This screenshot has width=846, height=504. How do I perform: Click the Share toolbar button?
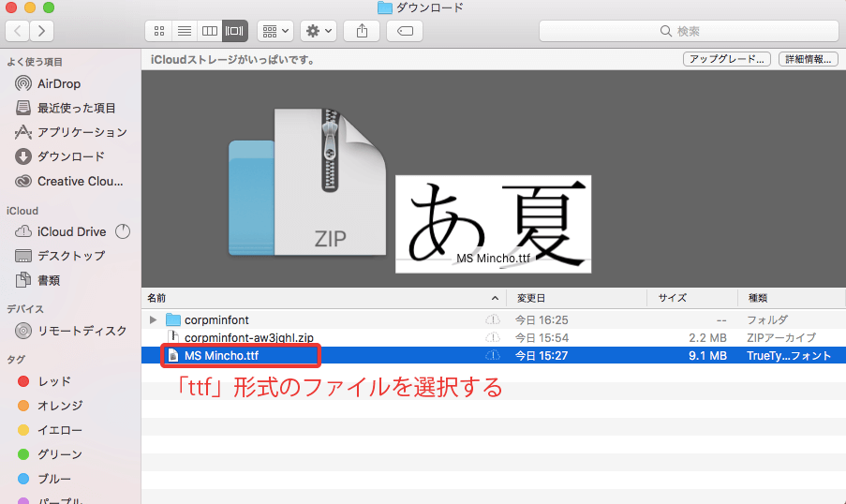coord(362,31)
